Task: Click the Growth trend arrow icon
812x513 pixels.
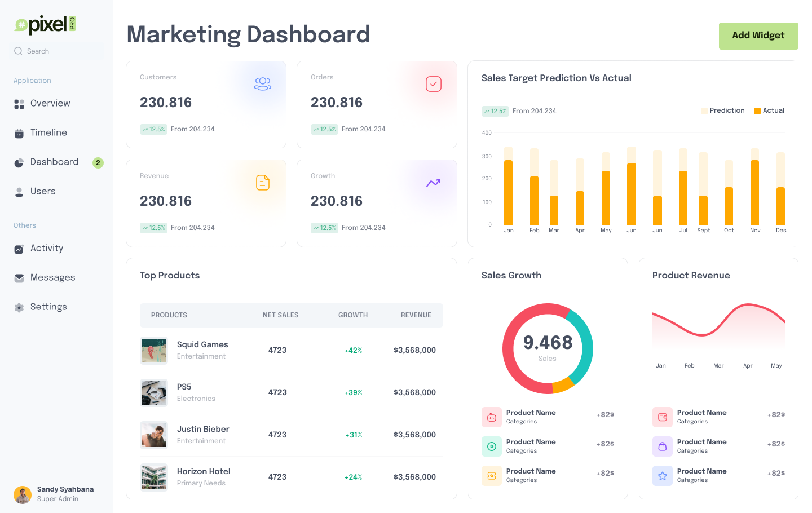Action: coord(433,183)
